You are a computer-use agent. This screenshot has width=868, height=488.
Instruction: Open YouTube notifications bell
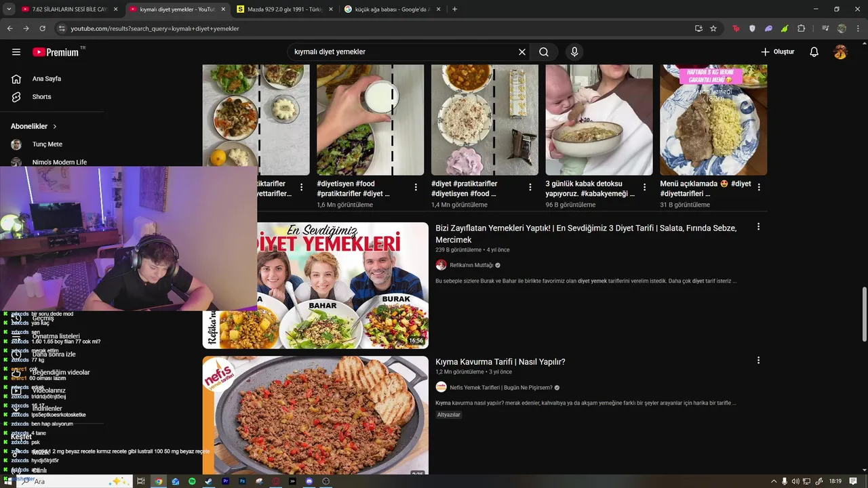tap(814, 52)
